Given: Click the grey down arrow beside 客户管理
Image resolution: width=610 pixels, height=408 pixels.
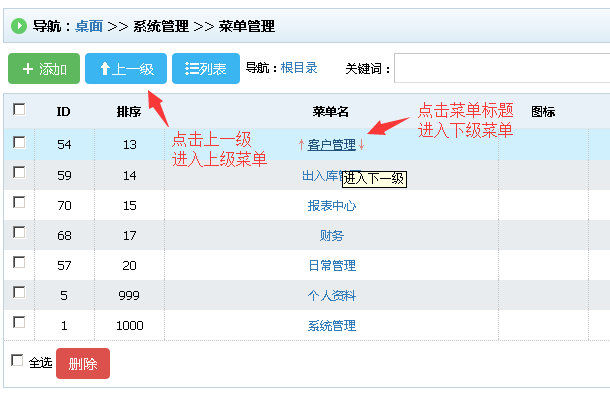Looking at the screenshot, I should pyautogui.click(x=362, y=145).
